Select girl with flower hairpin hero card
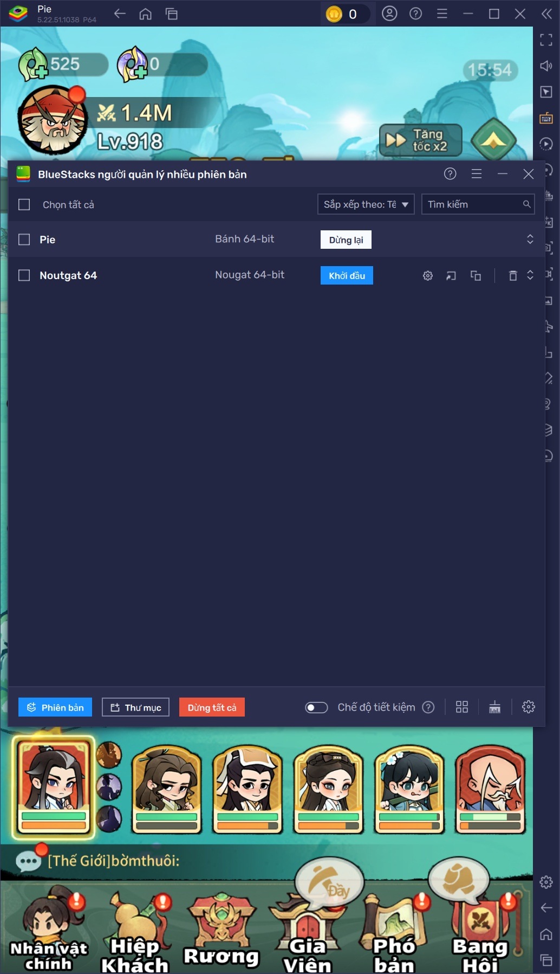Screen dimensions: 560x974 click(409, 789)
